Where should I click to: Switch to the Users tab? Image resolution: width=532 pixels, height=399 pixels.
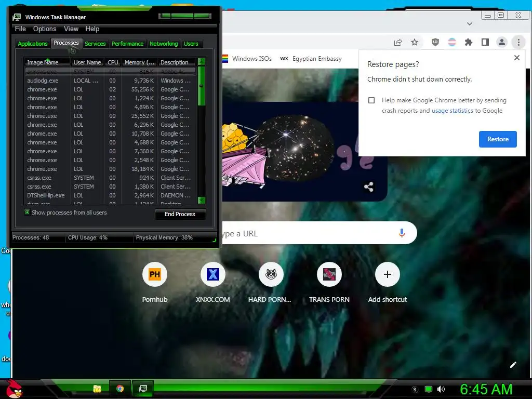click(191, 44)
